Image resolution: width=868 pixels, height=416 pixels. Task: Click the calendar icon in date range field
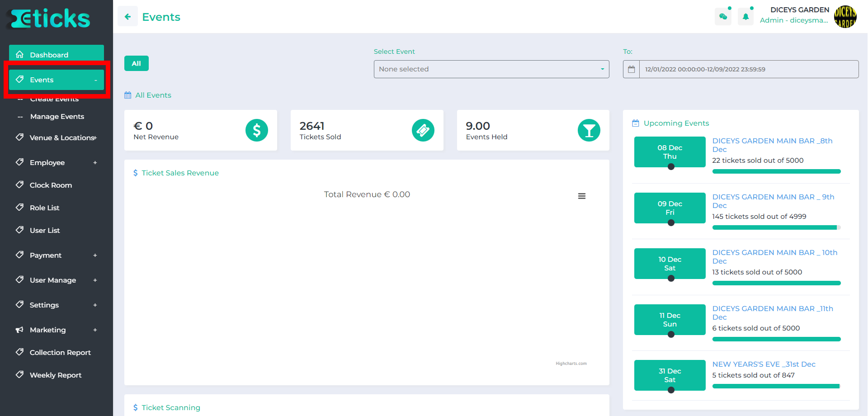point(632,69)
